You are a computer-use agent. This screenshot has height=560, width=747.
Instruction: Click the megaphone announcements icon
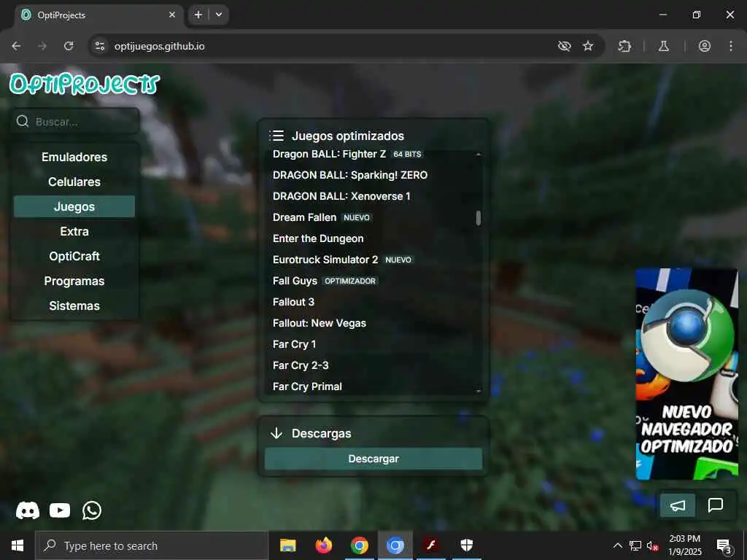[678, 505]
